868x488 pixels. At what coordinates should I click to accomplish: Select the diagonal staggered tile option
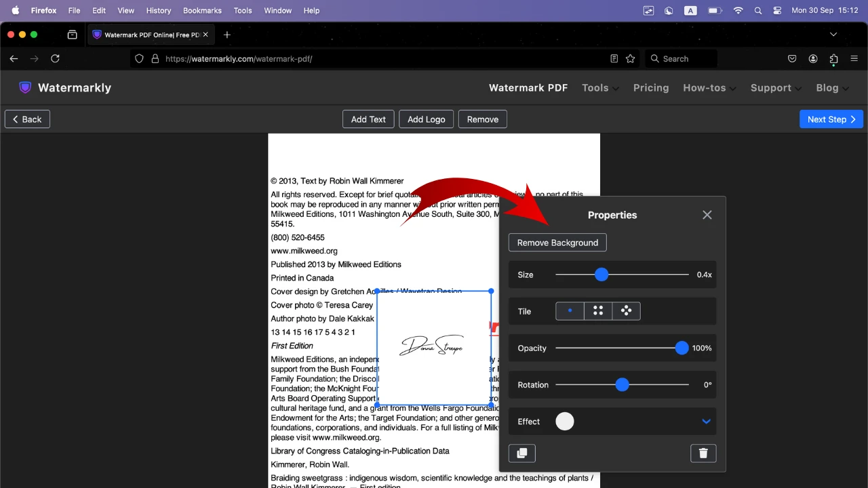(626, 311)
